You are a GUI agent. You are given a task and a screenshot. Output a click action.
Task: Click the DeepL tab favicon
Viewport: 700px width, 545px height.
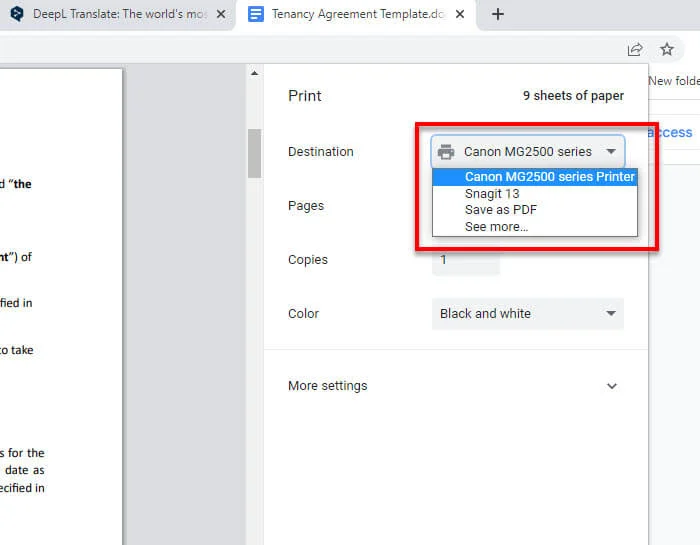click(17, 14)
